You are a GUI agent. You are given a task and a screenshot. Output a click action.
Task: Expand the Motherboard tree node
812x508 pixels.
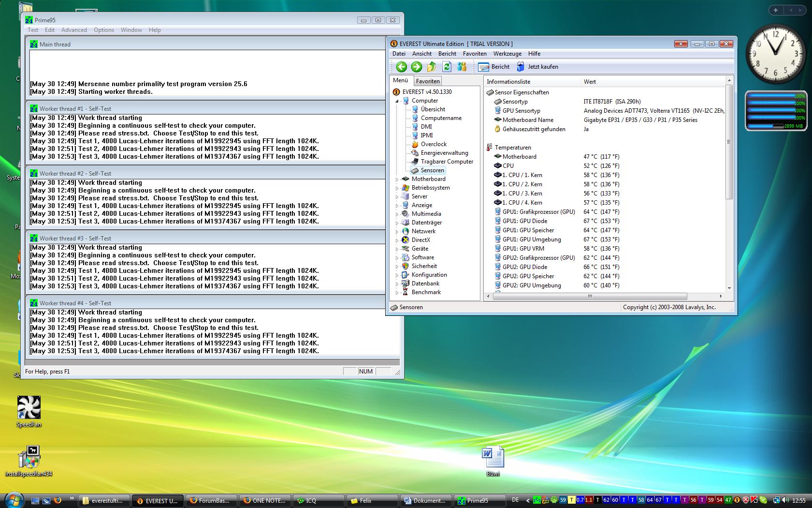(397, 179)
